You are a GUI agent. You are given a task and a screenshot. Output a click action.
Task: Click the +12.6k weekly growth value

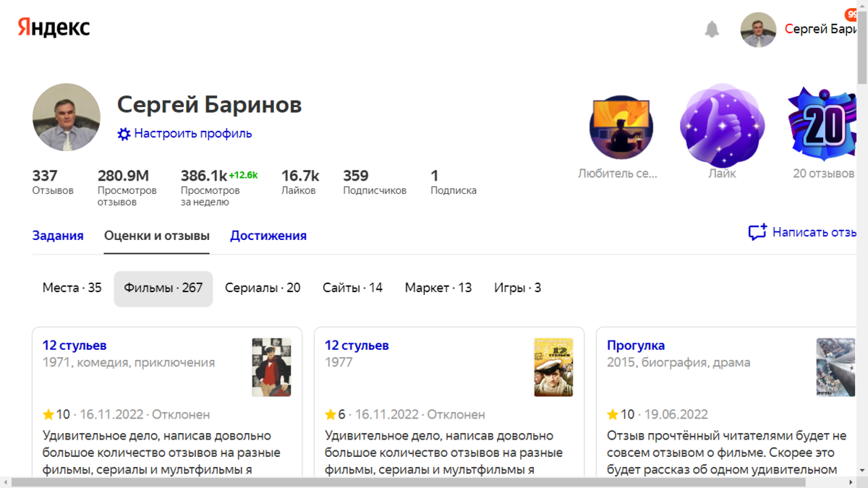tap(243, 175)
